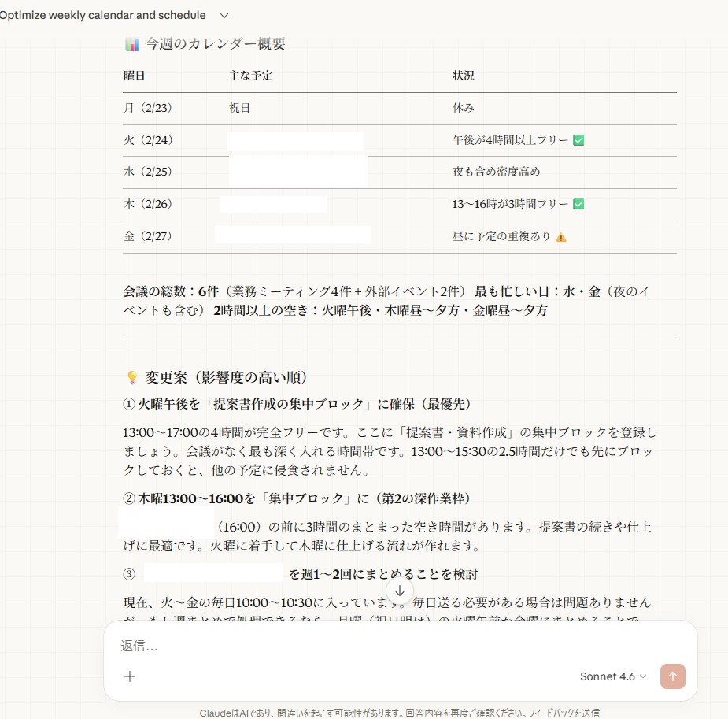Click 昼に予定の重複あり status text
The image size is (728, 719).
pyautogui.click(x=501, y=236)
